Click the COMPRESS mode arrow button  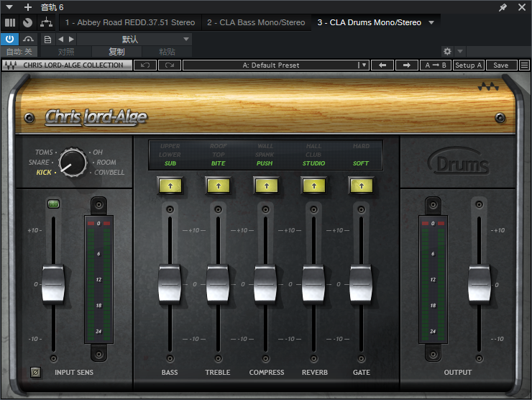266,186
